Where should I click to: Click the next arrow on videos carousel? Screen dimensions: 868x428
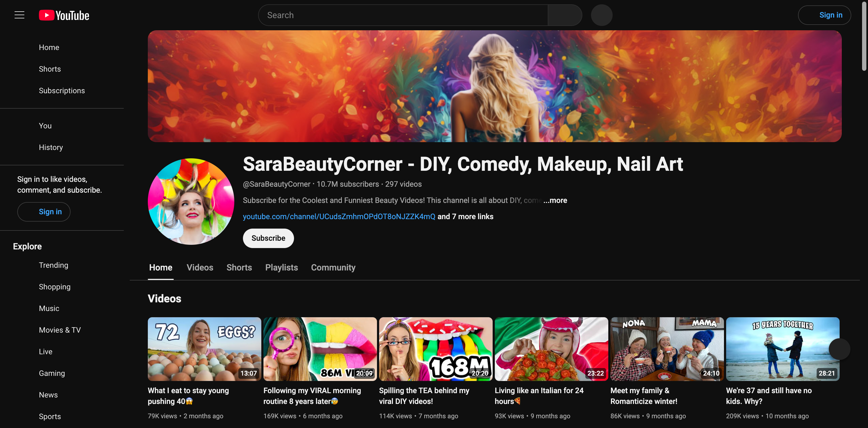pos(839,349)
